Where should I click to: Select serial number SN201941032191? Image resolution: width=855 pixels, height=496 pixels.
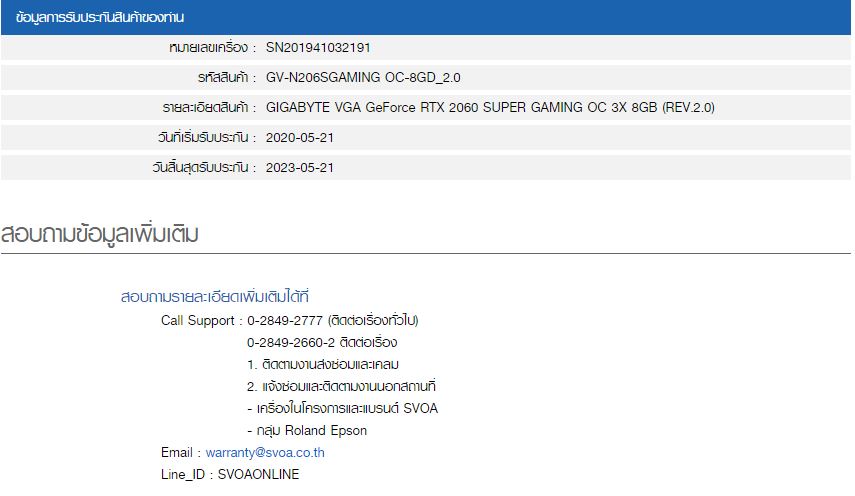click(x=318, y=47)
